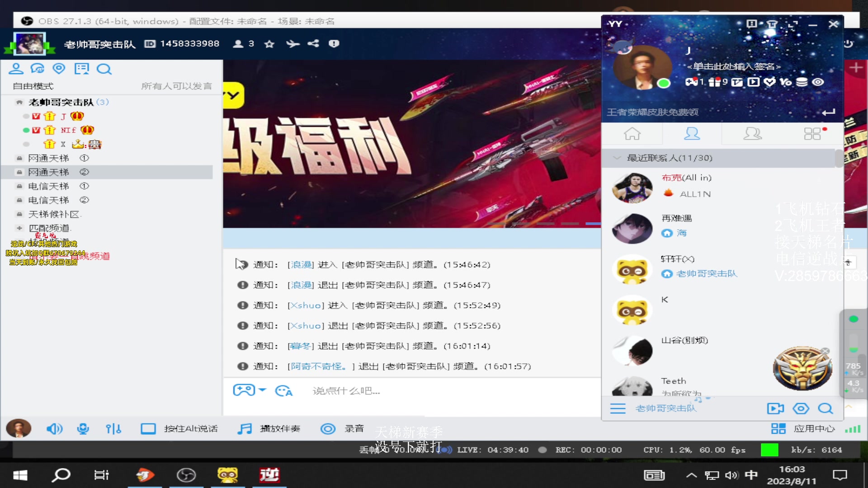Click the airplane icon in channel header
868x488 pixels.
(x=292, y=44)
